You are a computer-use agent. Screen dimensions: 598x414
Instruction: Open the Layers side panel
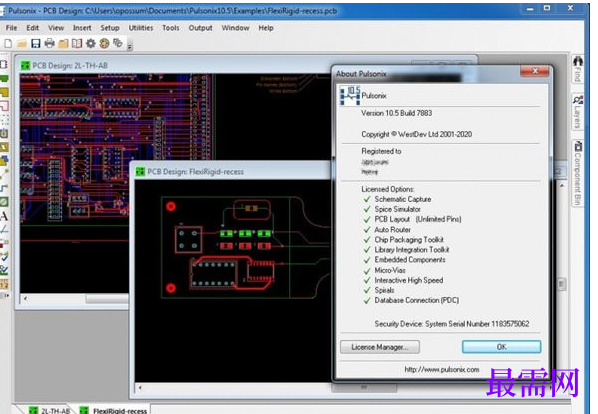(x=578, y=112)
